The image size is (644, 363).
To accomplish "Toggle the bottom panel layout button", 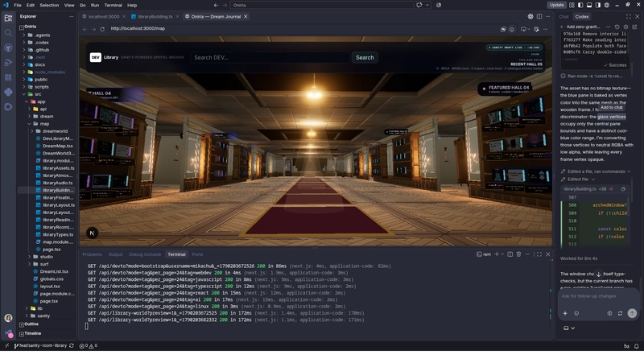I will (x=589, y=5).
